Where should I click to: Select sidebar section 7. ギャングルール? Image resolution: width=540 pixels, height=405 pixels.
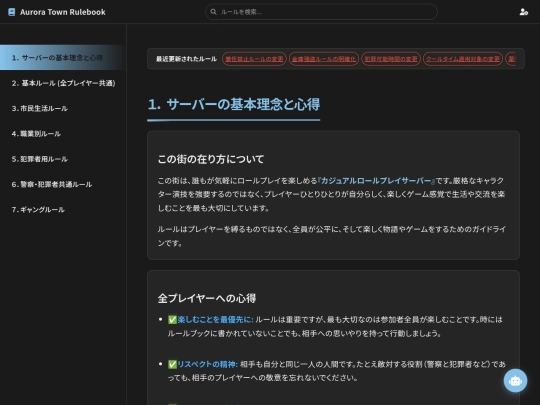coord(63,209)
